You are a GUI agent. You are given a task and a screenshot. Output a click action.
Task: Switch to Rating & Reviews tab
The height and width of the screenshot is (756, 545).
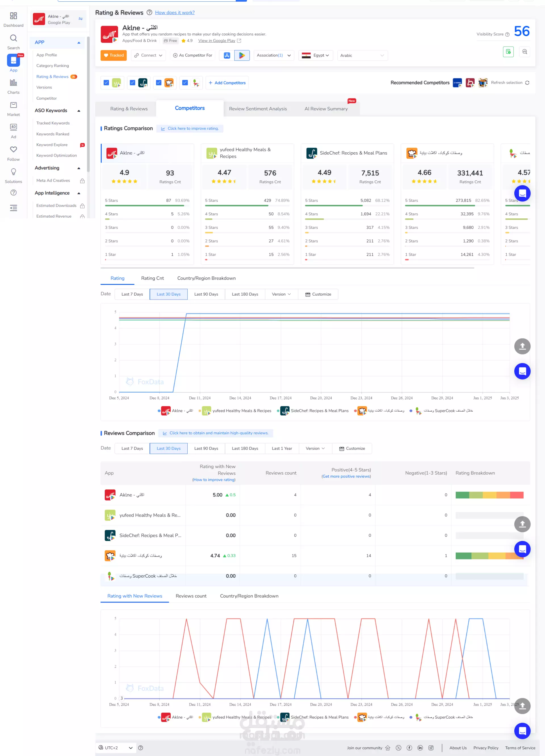[x=129, y=109]
